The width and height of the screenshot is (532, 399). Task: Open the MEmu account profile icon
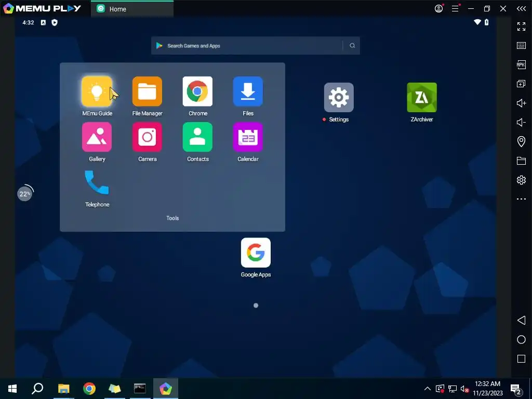pos(439,8)
